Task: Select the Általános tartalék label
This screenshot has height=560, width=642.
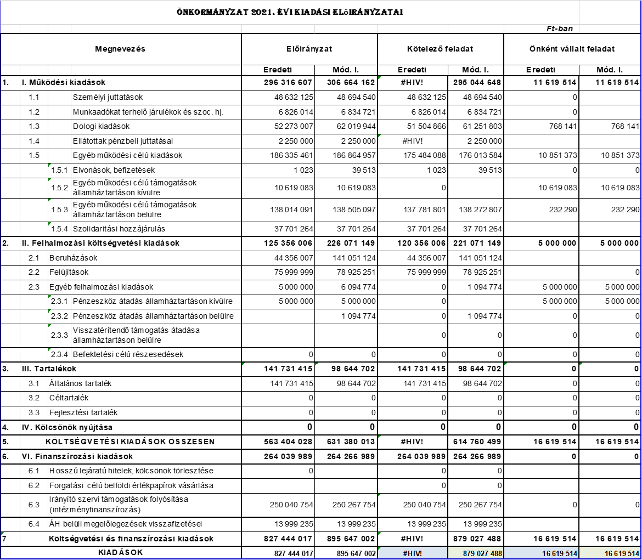Action: coord(80,383)
